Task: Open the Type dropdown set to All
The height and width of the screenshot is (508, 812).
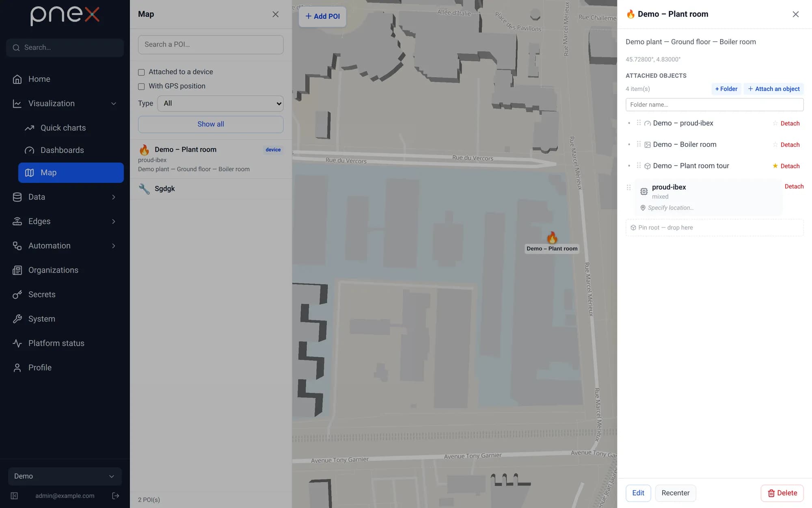Action: (220, 104)
